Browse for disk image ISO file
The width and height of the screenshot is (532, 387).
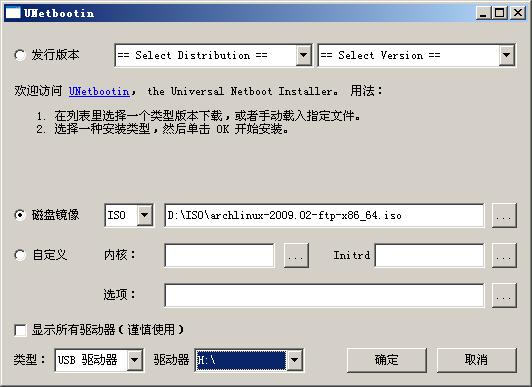point(504,215)
